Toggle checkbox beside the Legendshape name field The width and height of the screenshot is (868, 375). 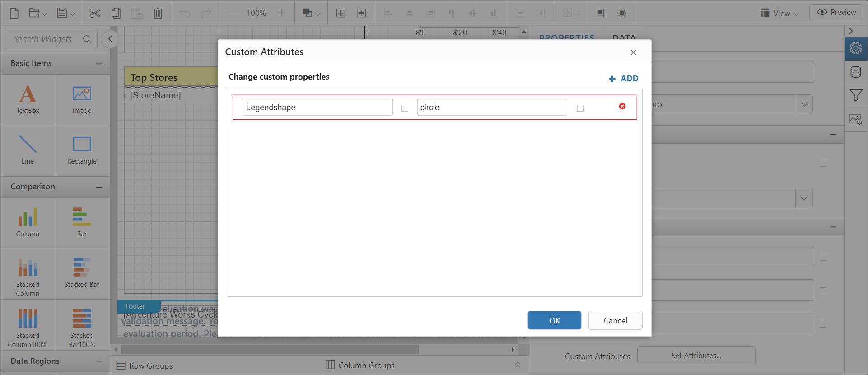405,108
